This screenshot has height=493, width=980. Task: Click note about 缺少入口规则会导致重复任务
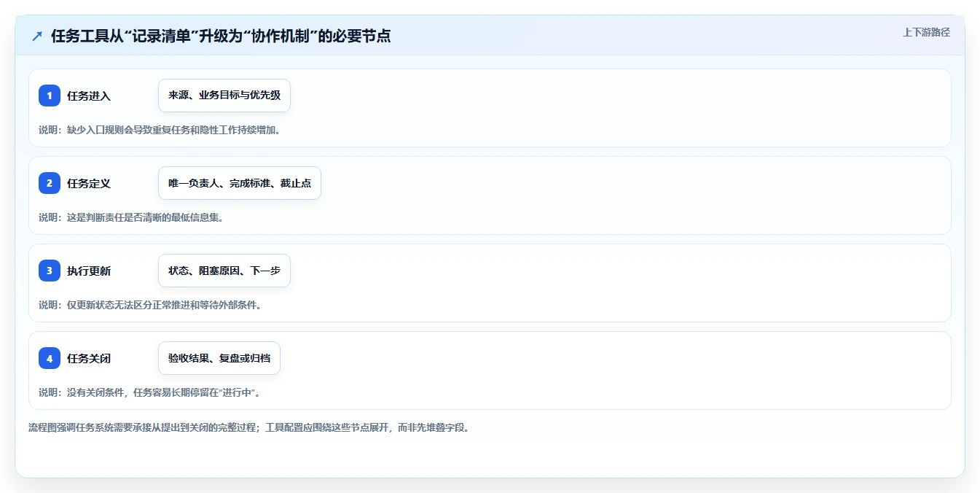point(160,130)
